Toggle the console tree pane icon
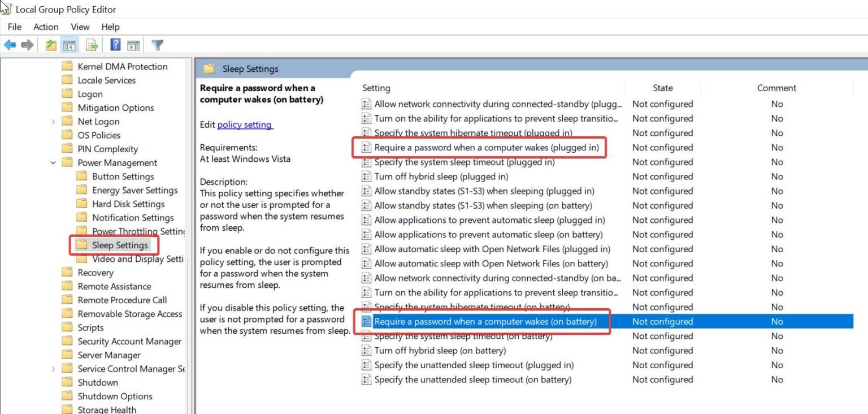Viewport: 868px width, 414px height. tap(68, 45)
